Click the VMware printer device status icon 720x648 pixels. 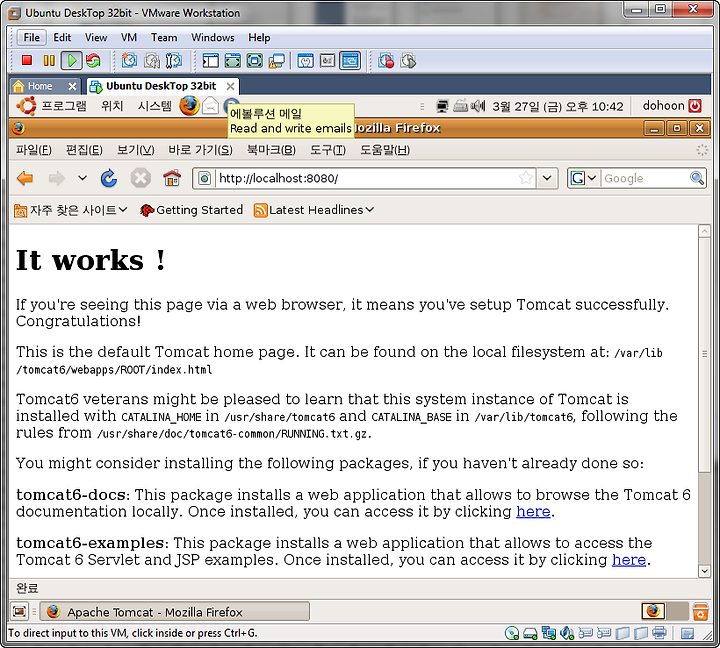click(659, 633)
